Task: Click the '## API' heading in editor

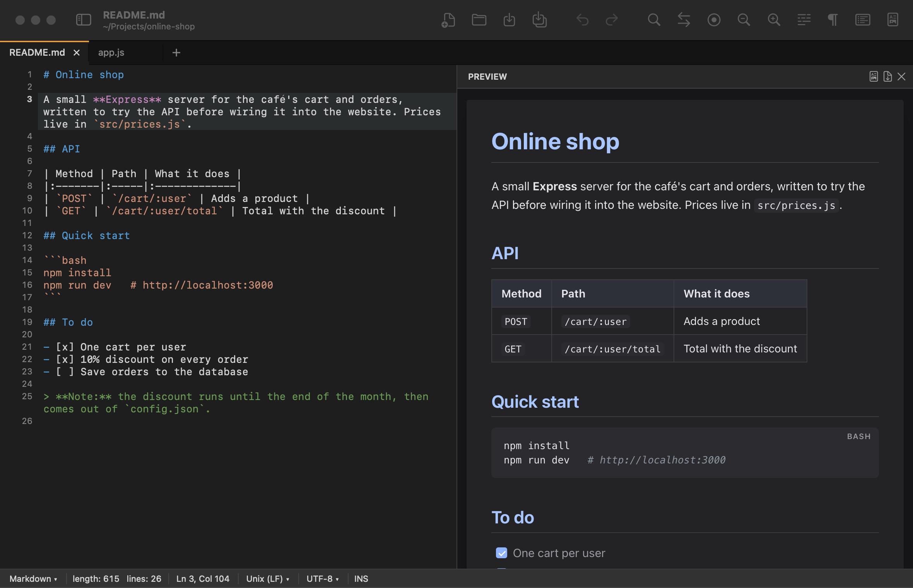Action: tap(62, 149)
